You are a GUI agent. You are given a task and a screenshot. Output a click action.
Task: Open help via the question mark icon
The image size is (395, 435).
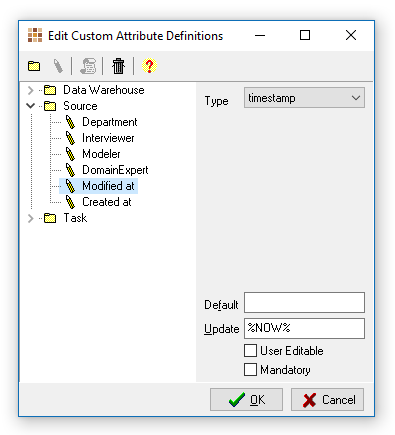[149, 66]
